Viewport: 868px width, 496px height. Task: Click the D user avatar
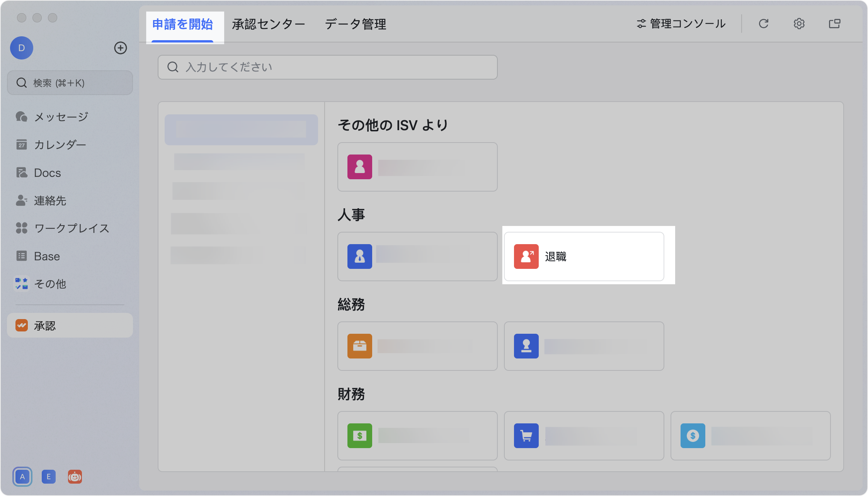click(x=22, y=48)
